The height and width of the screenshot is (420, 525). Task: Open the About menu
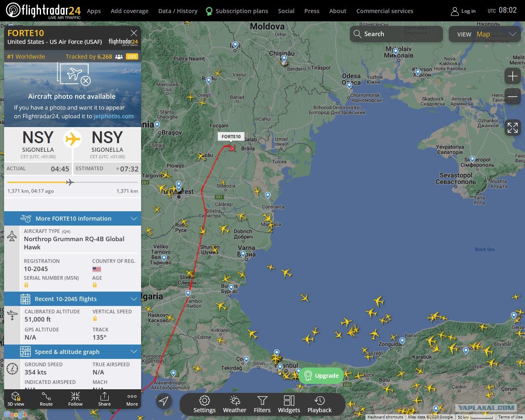[x=338, y=11]
